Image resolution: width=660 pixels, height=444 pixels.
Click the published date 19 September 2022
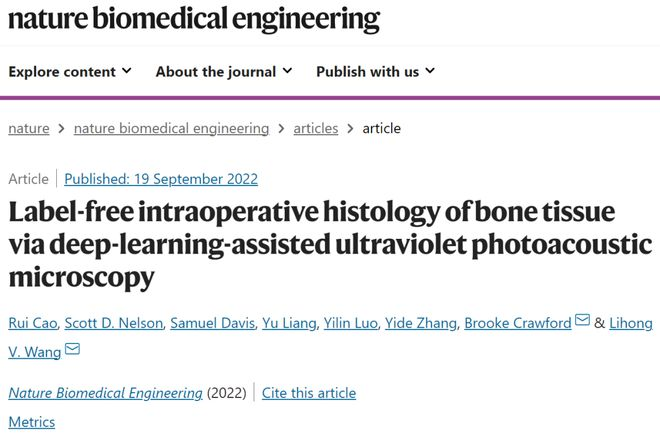click(161, 179)
